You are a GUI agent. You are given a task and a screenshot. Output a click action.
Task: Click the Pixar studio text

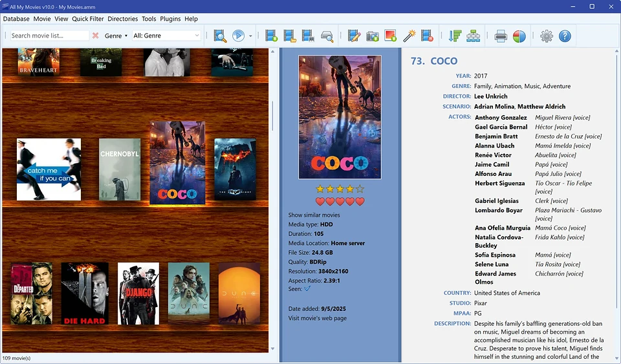click(x=481, y=303)
